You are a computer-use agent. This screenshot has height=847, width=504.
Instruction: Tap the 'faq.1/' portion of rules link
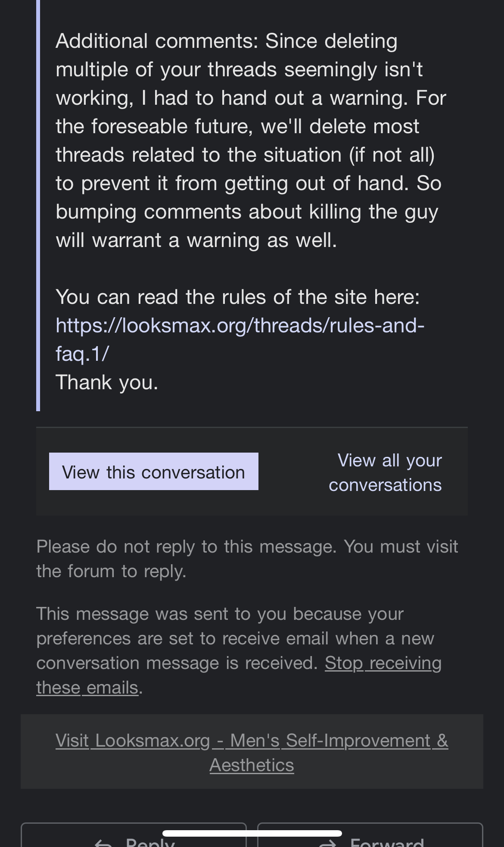pos(82,354)
